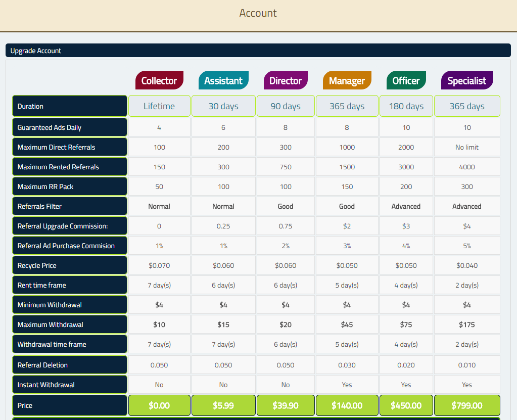This screenshot has height=420, width=517.
Task: Select the Lifetime duration cell
Action: click(159, 106)
